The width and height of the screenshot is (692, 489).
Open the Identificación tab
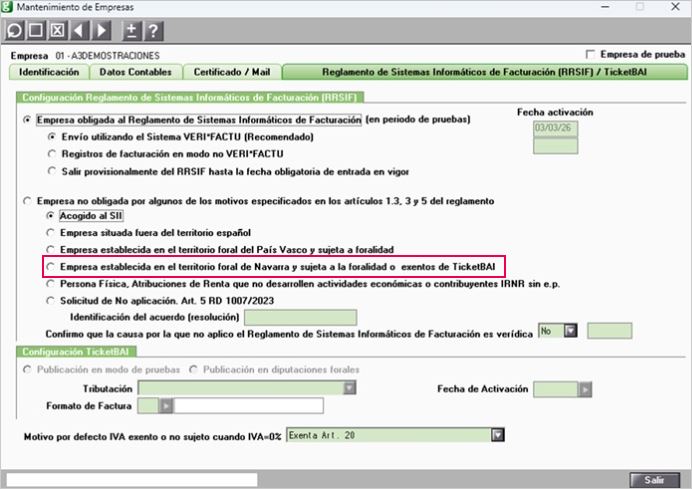click(x=49, y=72)
